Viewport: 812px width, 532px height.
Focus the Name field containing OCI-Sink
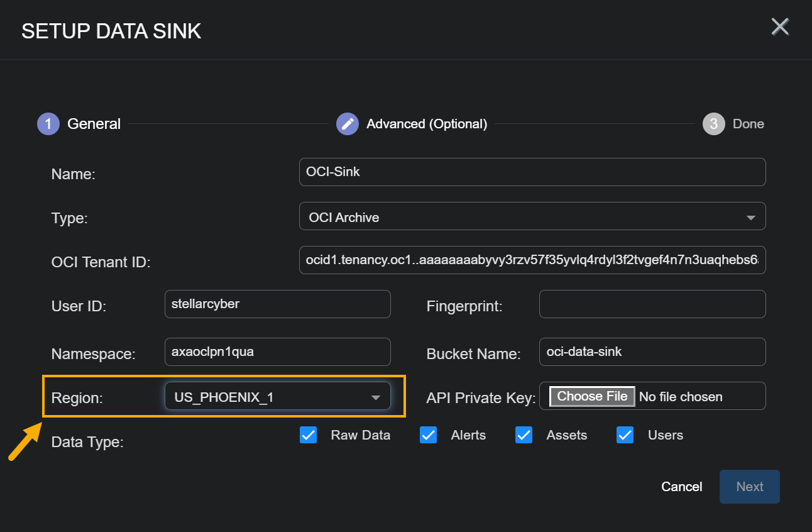[532, 172]
